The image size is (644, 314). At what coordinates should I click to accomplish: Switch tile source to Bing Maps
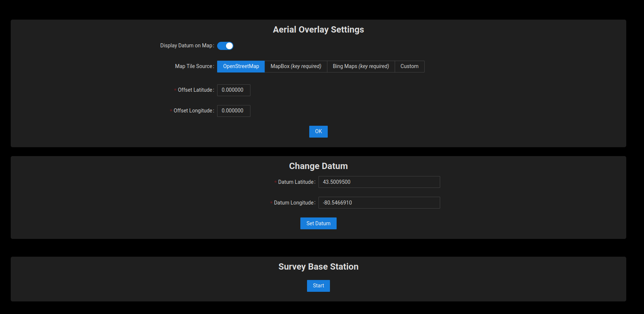[x=361, y=67]
